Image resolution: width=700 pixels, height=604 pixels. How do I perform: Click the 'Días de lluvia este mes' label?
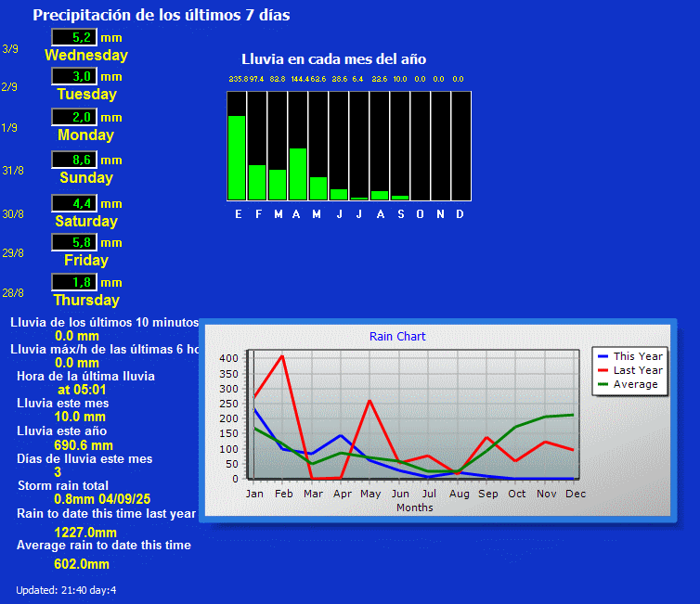point(84,458)
